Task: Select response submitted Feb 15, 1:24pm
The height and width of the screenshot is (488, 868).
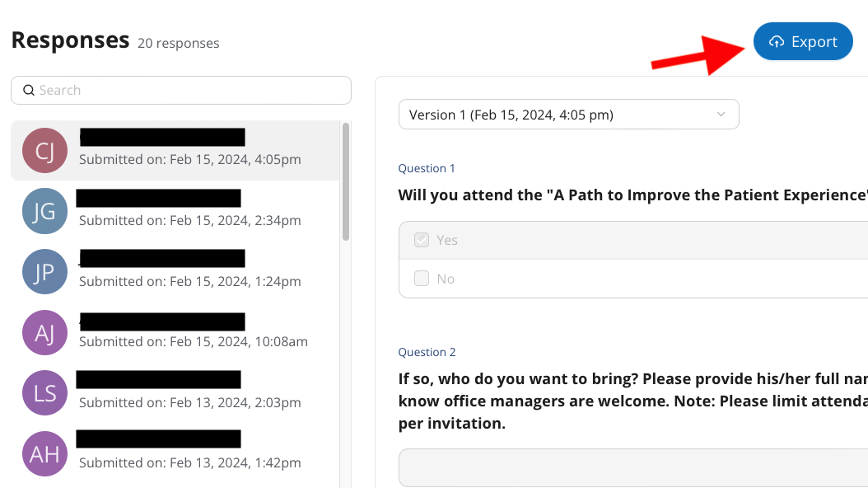Action: [x=190, y=281]
